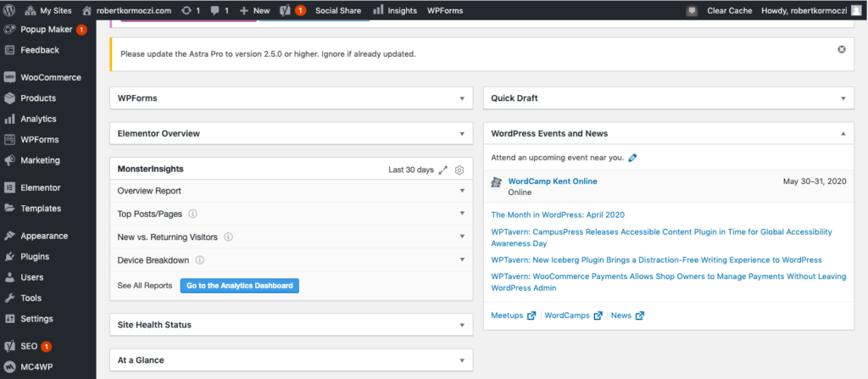
Task: Click the WordCamp Kent Online event icon
Action: pyautogui.click(x=497, y=182)
